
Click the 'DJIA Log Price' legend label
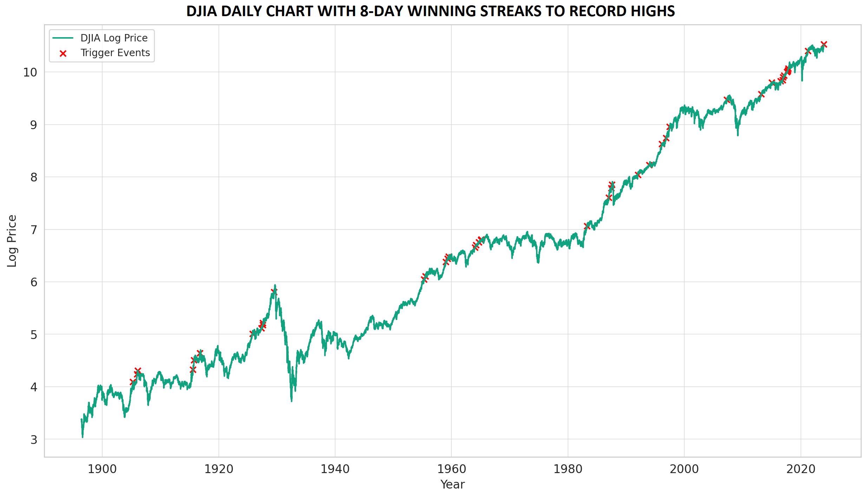[x=114, y=38]
